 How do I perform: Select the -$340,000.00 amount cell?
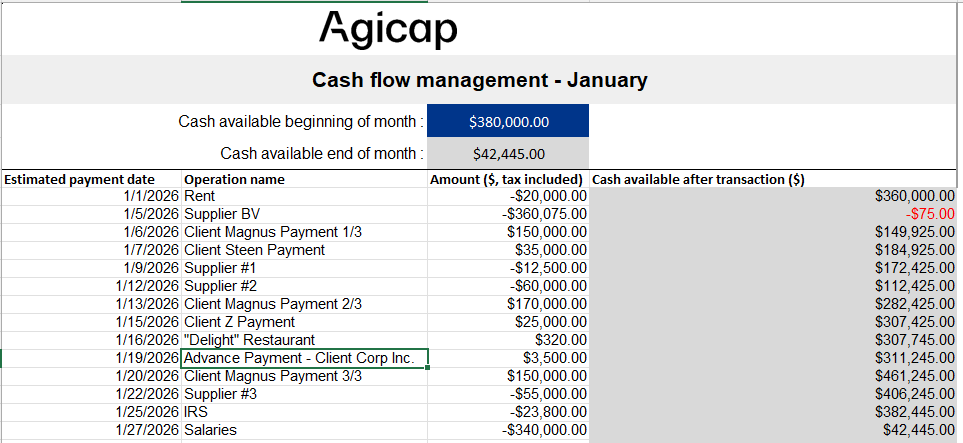pos(508,430)
